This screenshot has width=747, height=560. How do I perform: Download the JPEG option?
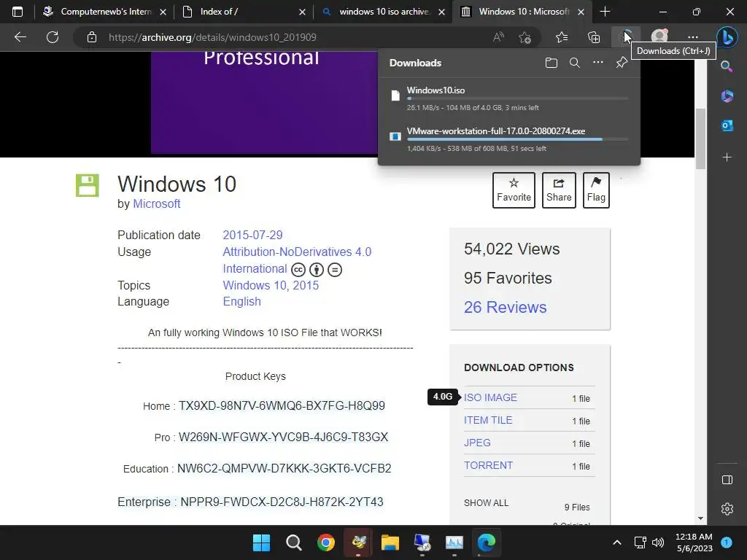coord(477,443)
